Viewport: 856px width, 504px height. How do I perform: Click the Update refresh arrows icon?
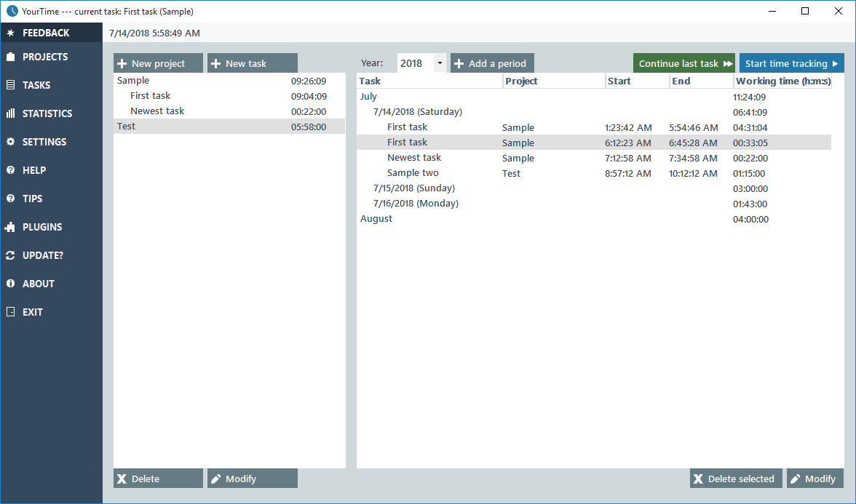(x=10, y=255)
